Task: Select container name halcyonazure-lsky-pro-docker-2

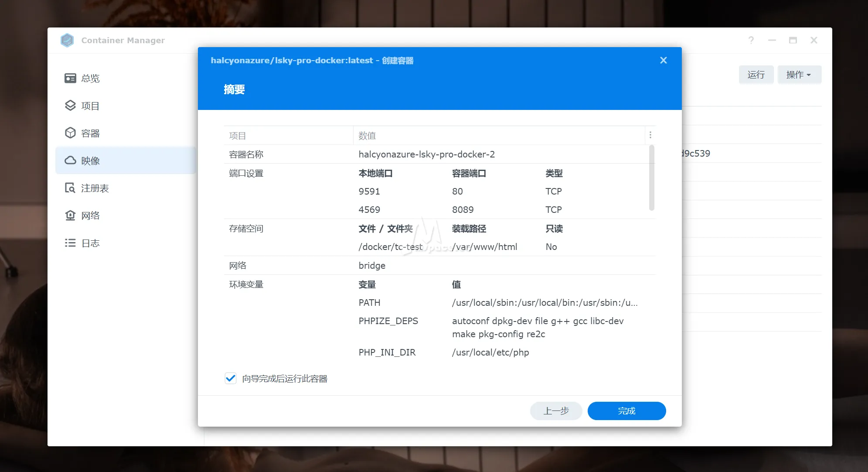Action: [426, 154]
